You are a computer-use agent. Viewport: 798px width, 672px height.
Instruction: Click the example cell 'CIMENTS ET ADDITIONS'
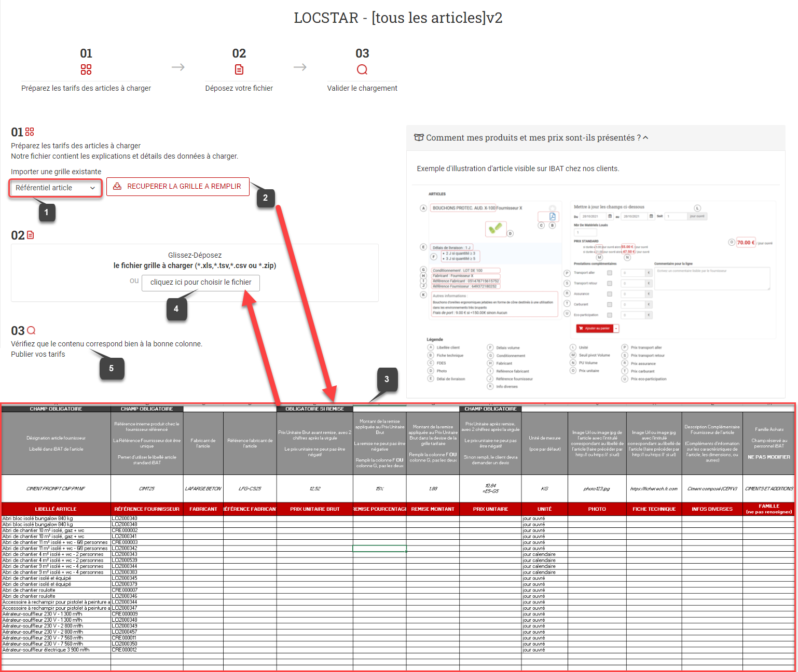(x=769, y=489)
